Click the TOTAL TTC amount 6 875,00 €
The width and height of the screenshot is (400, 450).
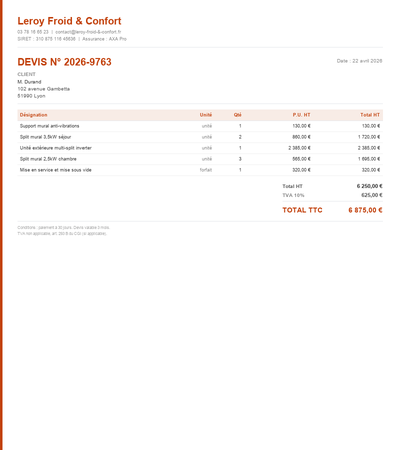point(365,210)
